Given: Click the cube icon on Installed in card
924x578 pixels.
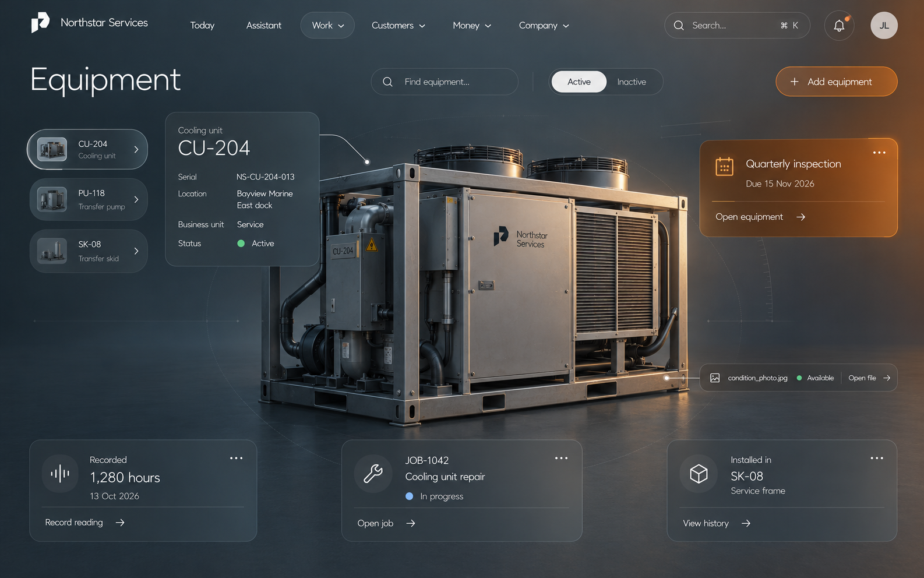Looking at the screenshot, I should [699, 474].
